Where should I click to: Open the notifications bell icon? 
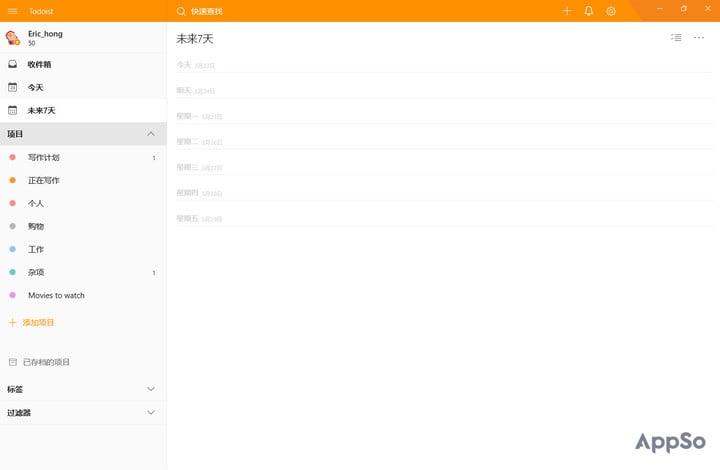(589, 11)
